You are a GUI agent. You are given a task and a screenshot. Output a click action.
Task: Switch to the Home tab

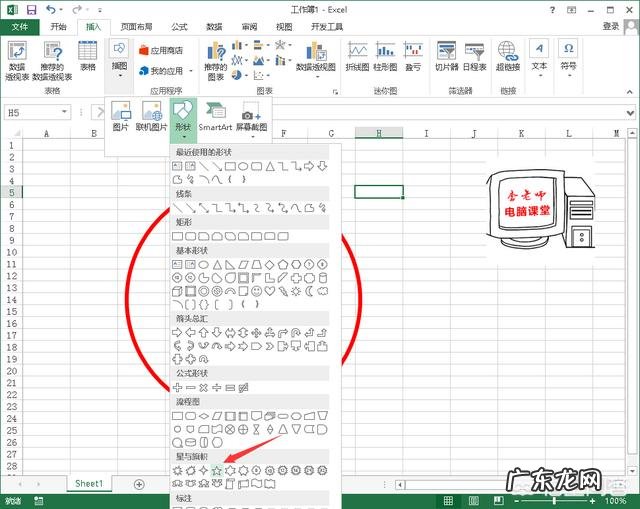pos(58,27)
